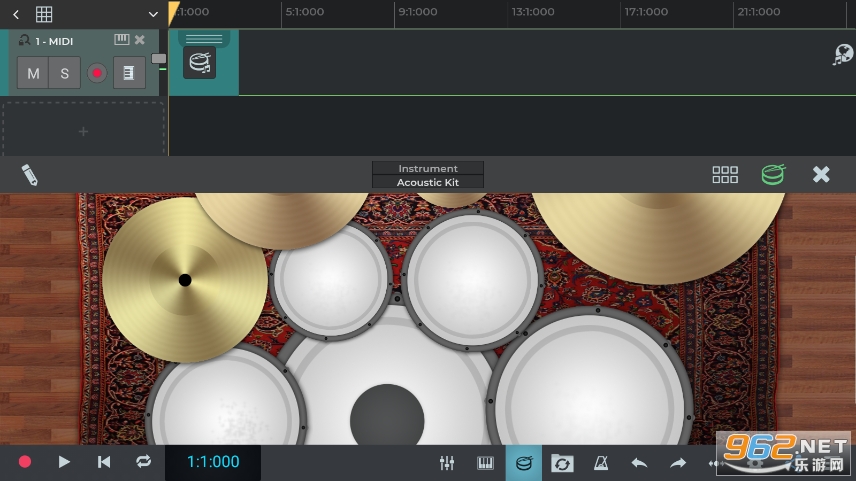Go back using the left chevron
Screen dimensions: 856x481
pyautogui.click(x=16, y=14)
